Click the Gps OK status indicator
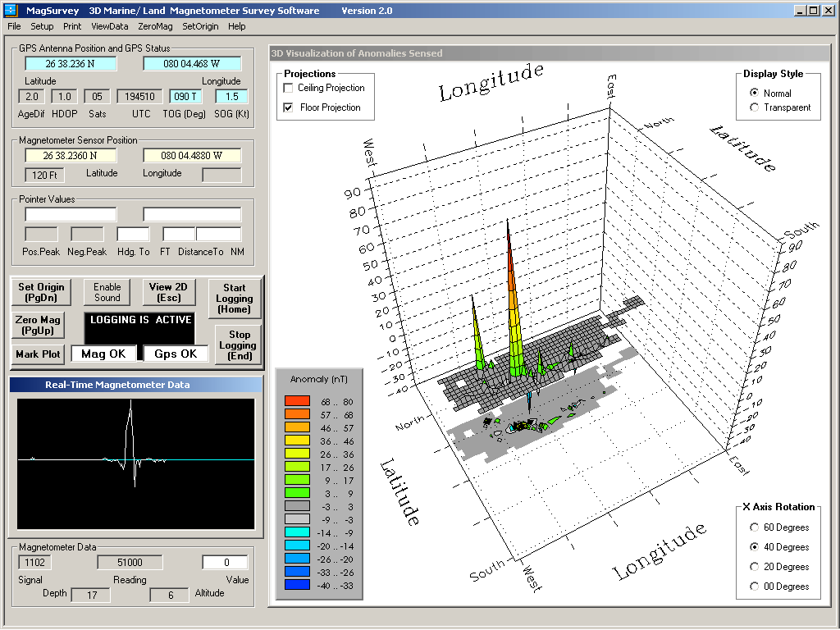 click(x=175, y=353)
